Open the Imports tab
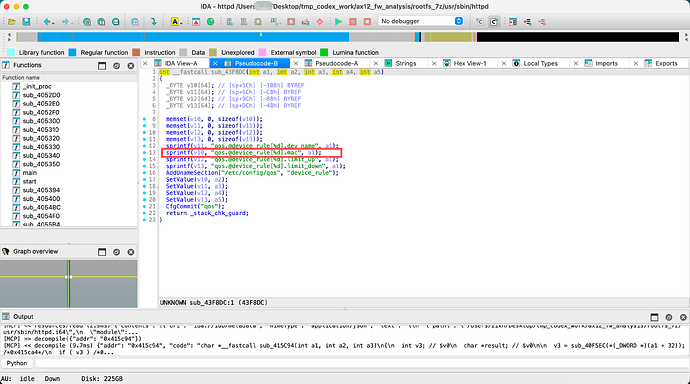The width and height of the screenshot is (690, 384). pyautogui.click(x=606, y=63)
